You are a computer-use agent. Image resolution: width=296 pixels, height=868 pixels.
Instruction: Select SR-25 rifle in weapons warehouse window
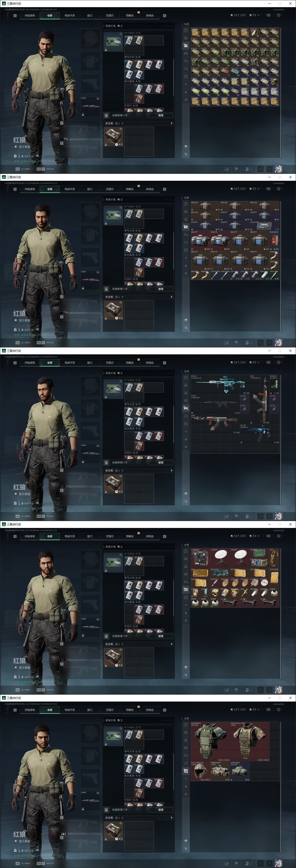coord(220,384)
